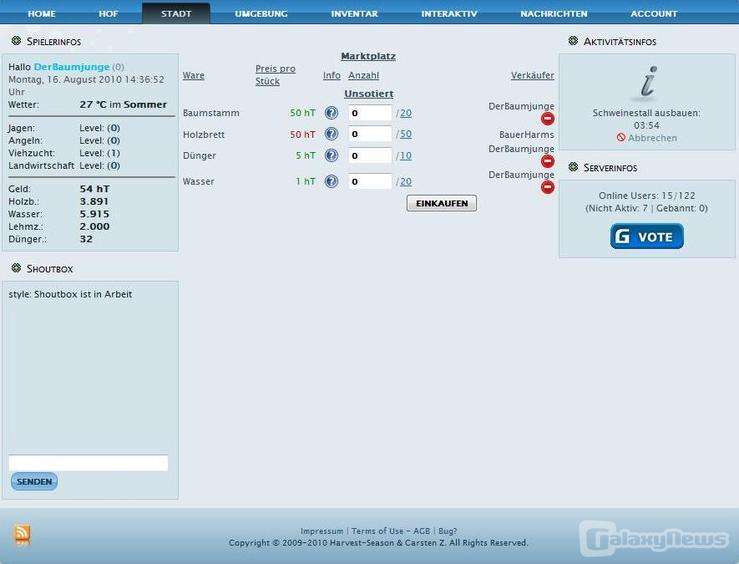Open the info icon for Dünger
The width and height of the screenshot is (739, 564).
click(331, 156)
